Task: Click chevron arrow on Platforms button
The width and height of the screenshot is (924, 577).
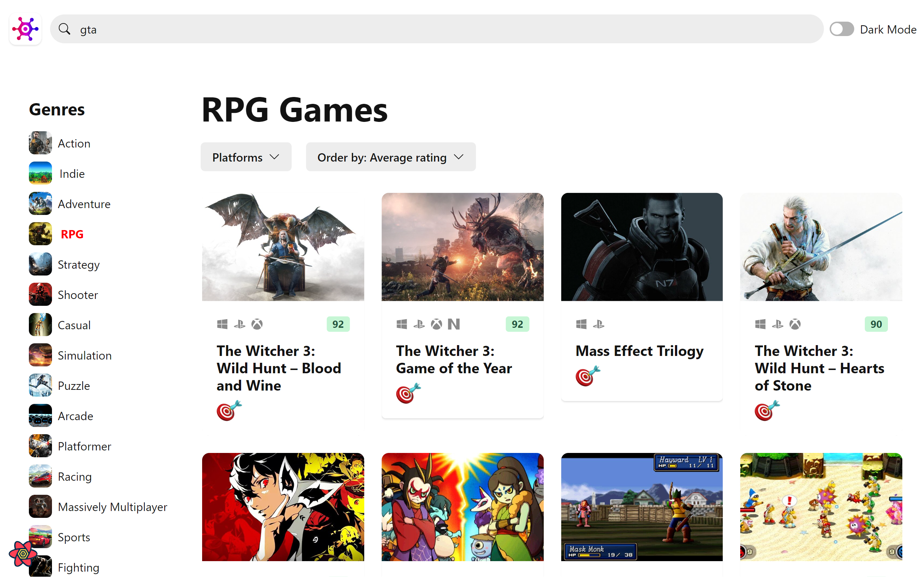Action: [x=275, y=157]
